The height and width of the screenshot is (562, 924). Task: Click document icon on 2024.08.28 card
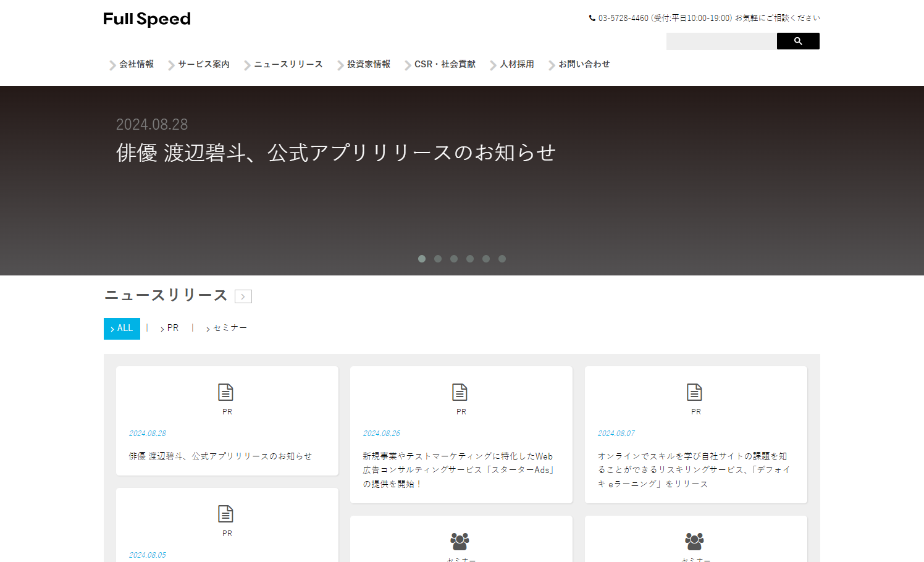point(226,392)
